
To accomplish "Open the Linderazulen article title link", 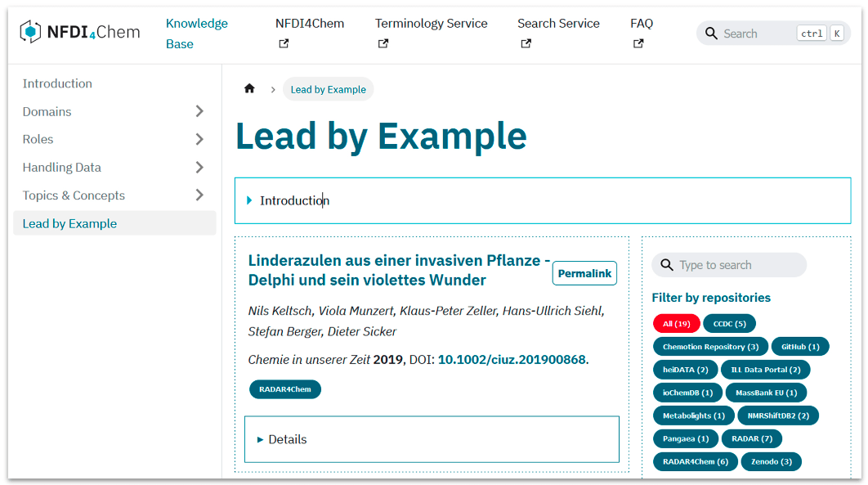I will coord(399,270).
